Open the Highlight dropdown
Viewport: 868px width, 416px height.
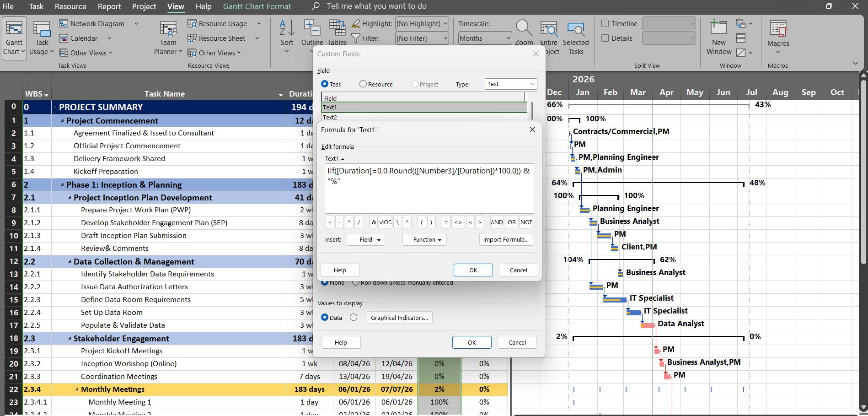coord(422,23)
